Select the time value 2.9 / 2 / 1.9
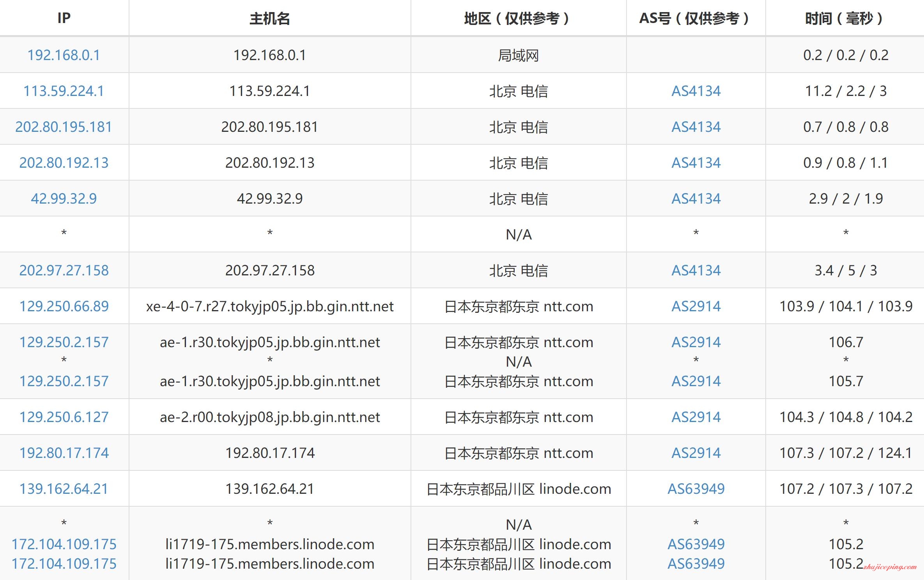This screenshot has height=580, width=924. click(846, 199)
